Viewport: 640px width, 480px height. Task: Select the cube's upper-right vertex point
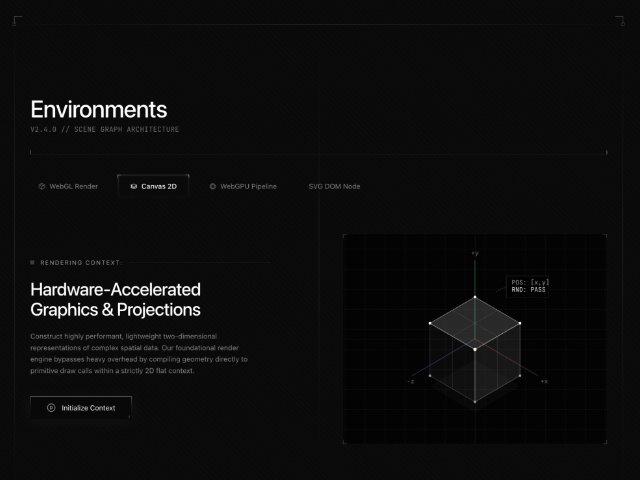pos(519,323)
